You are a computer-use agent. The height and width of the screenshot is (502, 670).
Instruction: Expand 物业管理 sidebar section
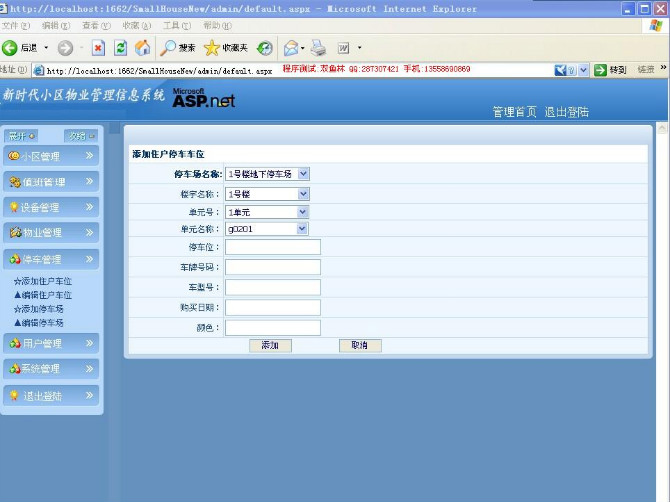click(51, 232)
